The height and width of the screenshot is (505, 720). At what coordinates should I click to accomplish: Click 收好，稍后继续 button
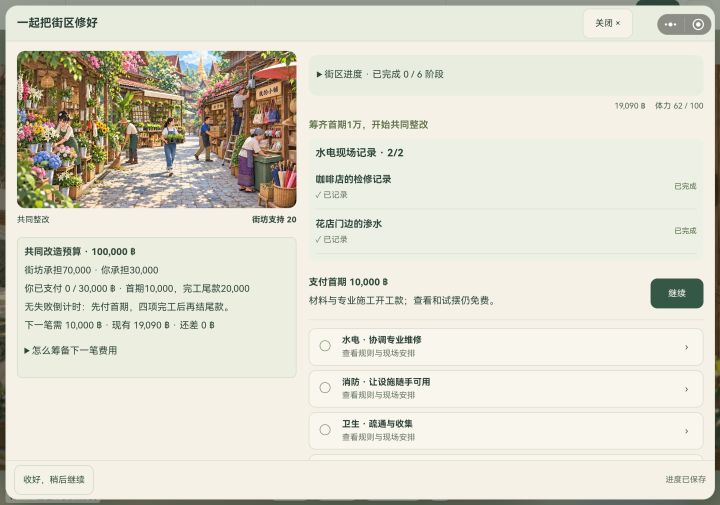pos(54,480)
